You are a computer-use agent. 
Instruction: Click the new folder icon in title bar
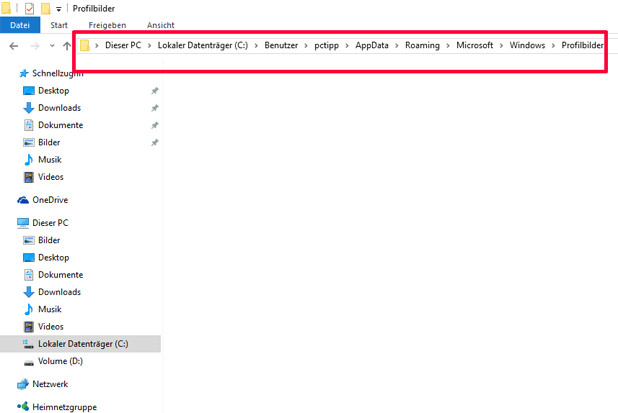click(x=46, y=8)
